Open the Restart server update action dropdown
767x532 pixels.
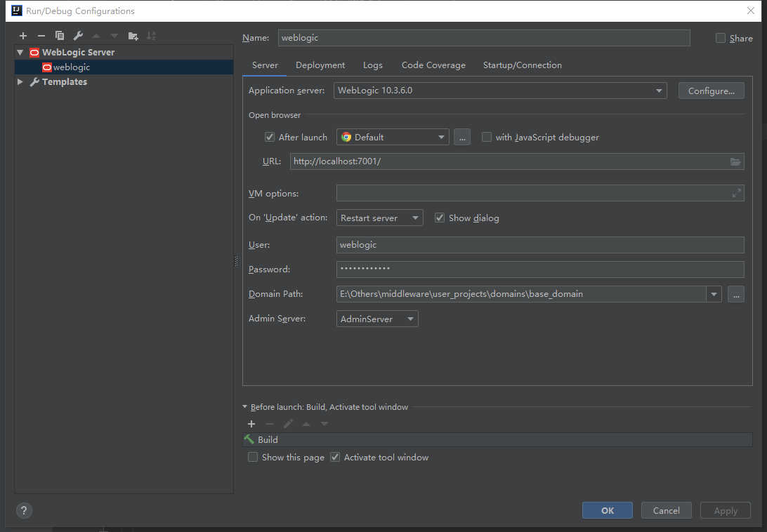click(x=379, y=218)
